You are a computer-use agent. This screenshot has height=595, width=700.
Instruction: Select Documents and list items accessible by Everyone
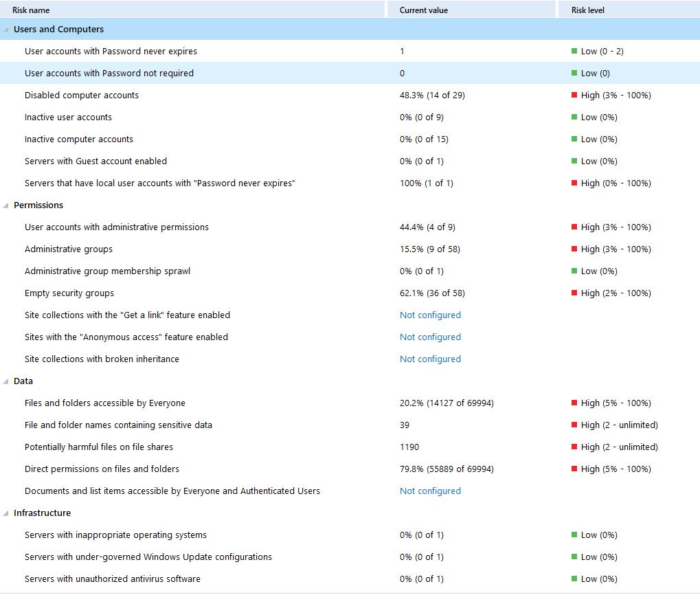[x=350, y=491]
